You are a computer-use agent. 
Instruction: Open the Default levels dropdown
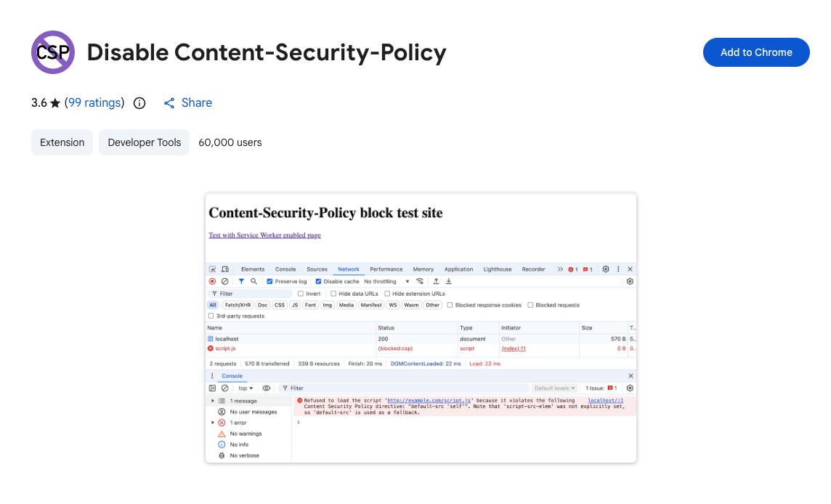click(x=555, y=389)
